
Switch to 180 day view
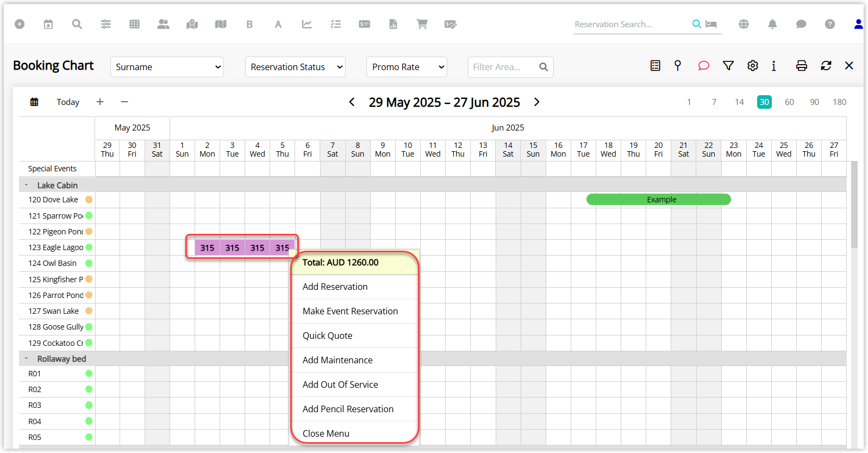tap(840, 102)
